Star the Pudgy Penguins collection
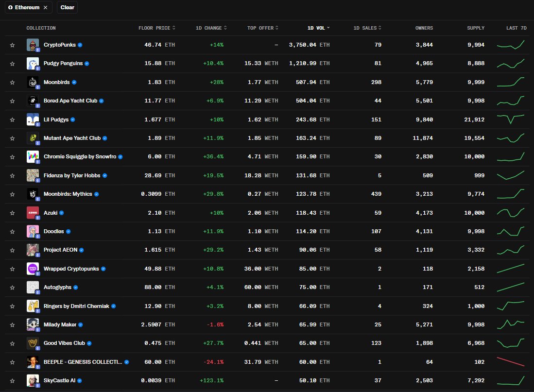The width and height of the screenshot is (534, 392). tap(12, 64)
